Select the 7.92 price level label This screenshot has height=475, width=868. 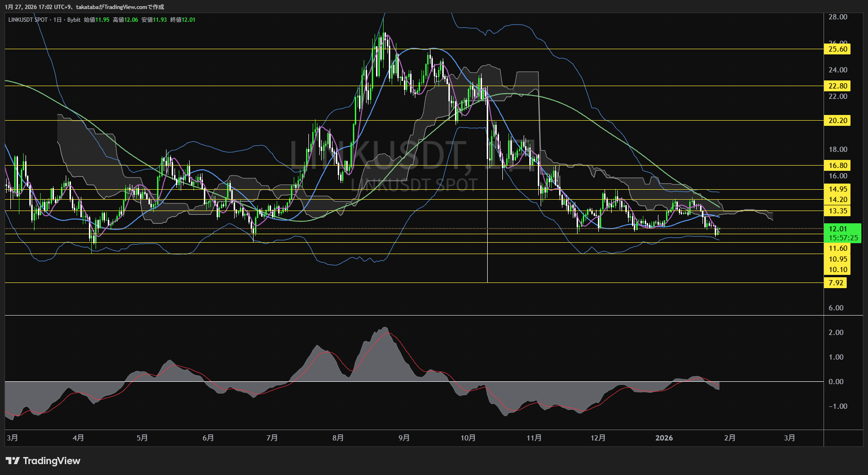click(x=835, y=283)
